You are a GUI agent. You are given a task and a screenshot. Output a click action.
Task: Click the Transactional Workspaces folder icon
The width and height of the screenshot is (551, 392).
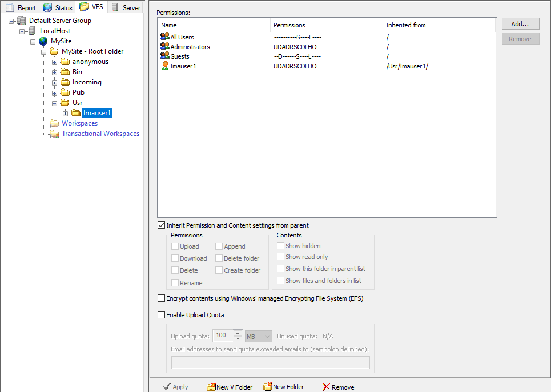54,134
